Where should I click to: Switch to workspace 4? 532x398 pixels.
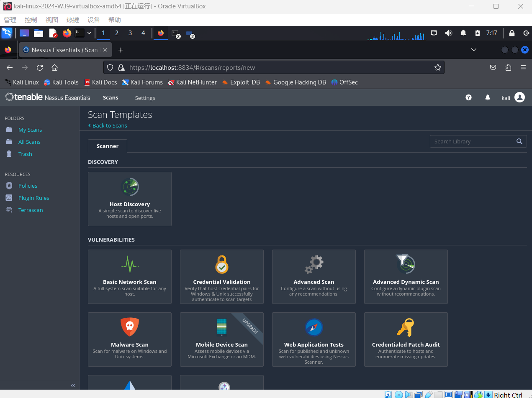pos(143,33)
